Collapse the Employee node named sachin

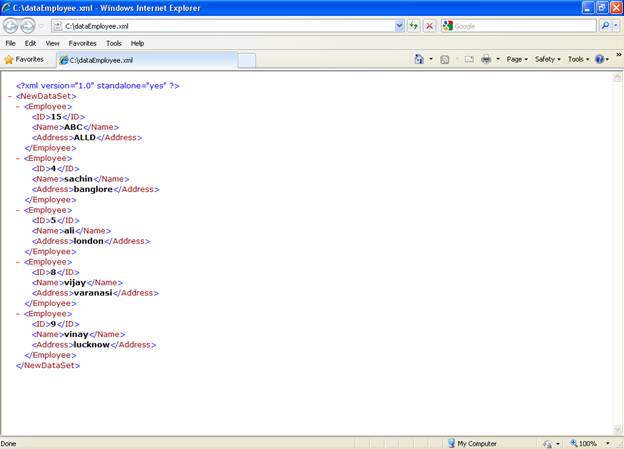click(18, 158)
